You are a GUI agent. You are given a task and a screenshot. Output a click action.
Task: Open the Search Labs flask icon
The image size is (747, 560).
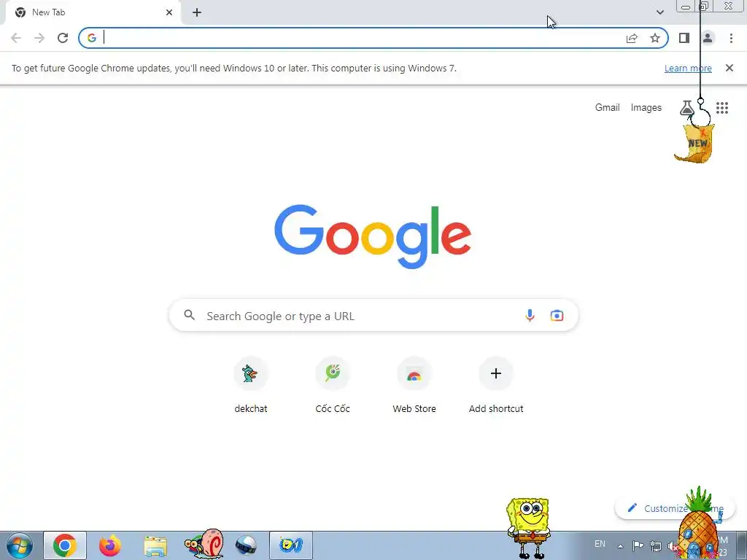686,108
